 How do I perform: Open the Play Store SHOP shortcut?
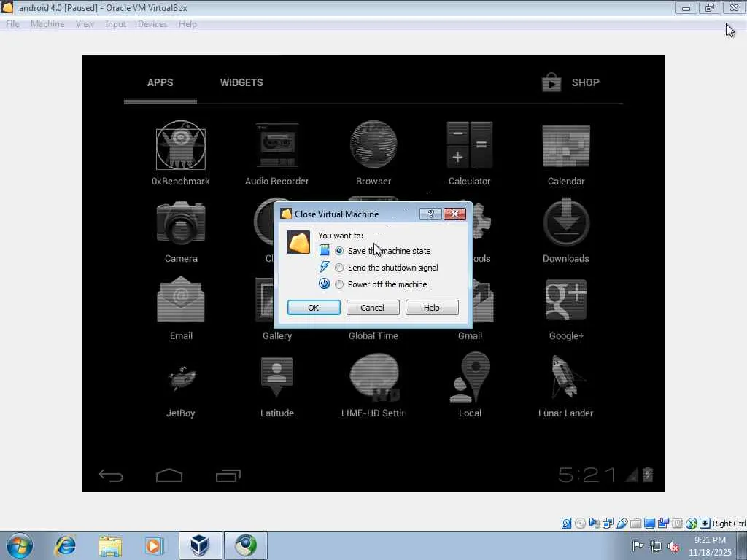570,82
